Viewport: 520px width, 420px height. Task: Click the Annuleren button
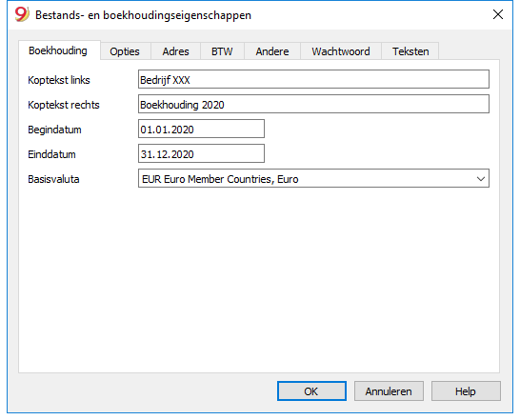389,391
